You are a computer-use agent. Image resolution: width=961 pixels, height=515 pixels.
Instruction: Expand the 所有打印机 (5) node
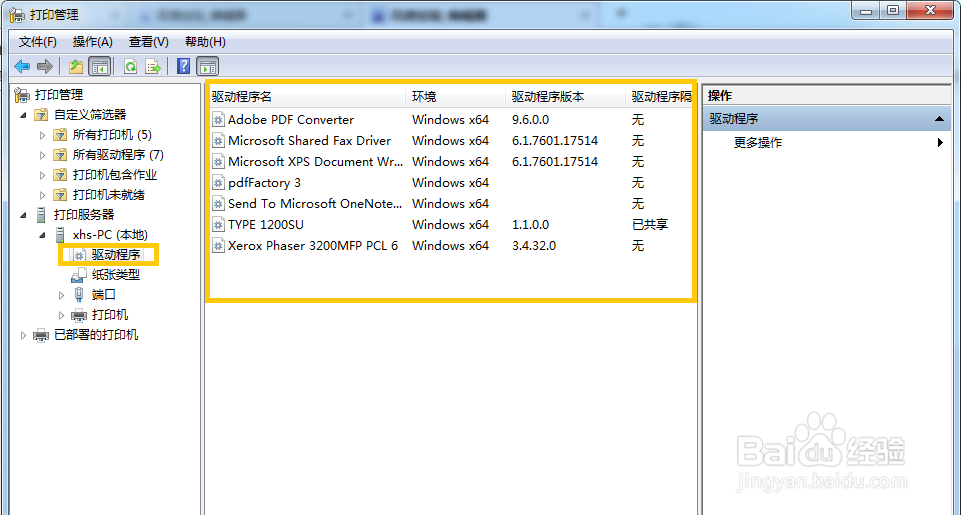[x=42, y=135]
